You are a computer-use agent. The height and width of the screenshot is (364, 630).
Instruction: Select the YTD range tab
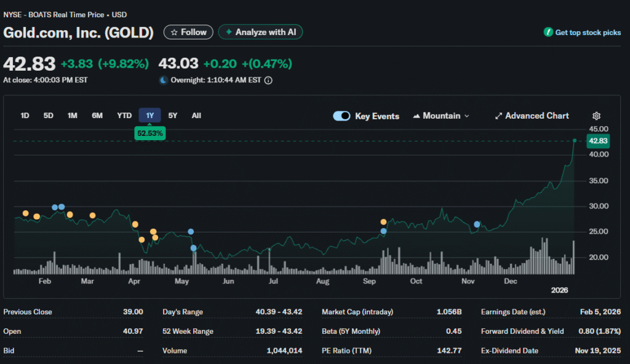(124, 116)
